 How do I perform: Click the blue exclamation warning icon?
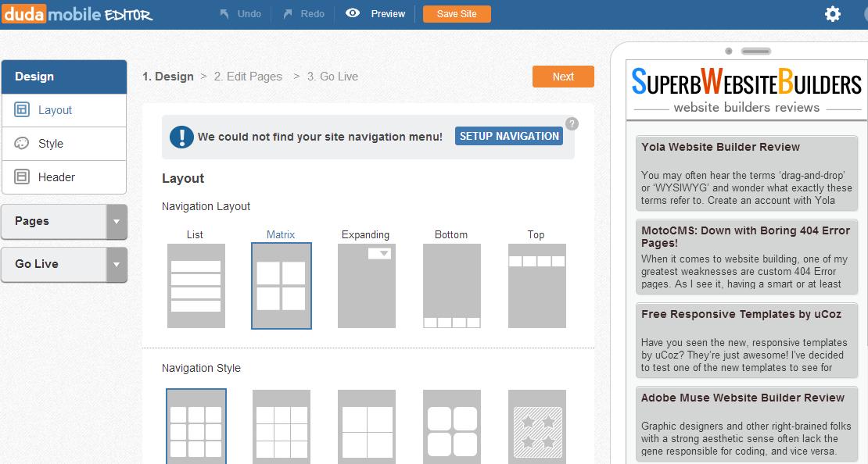click(x=181, y=137)
